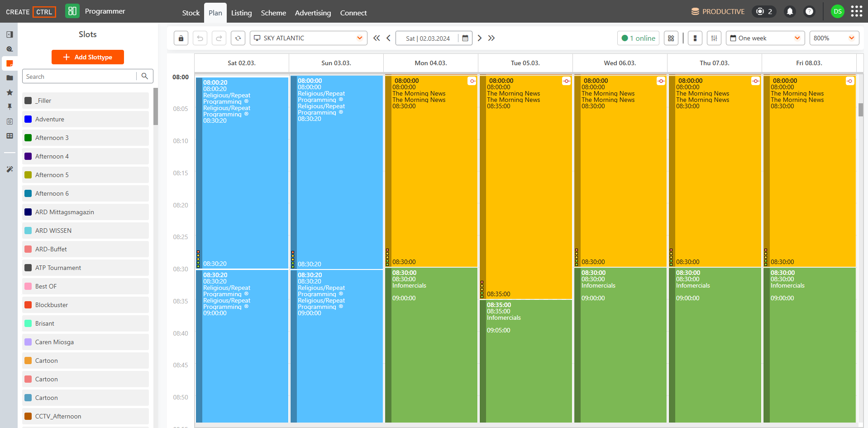
Task: Open the folder panel in the sidebar
Action: tap(10, 78)
